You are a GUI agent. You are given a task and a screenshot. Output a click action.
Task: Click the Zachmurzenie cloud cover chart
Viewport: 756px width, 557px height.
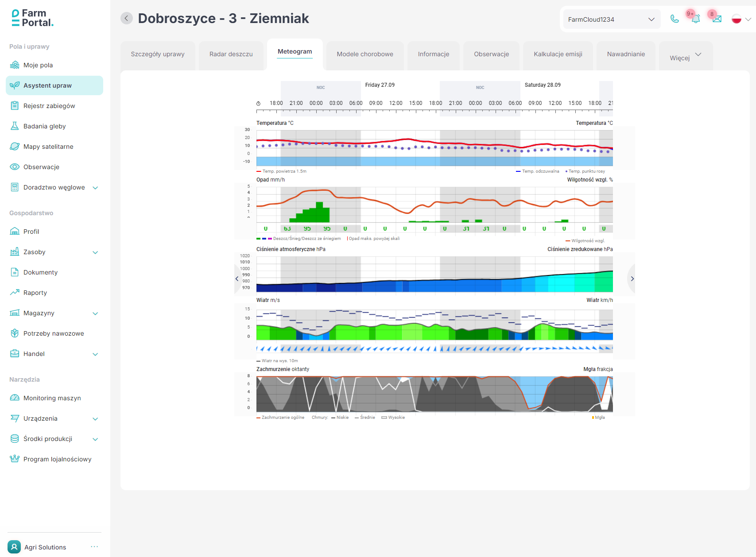(x=434, y=394)
